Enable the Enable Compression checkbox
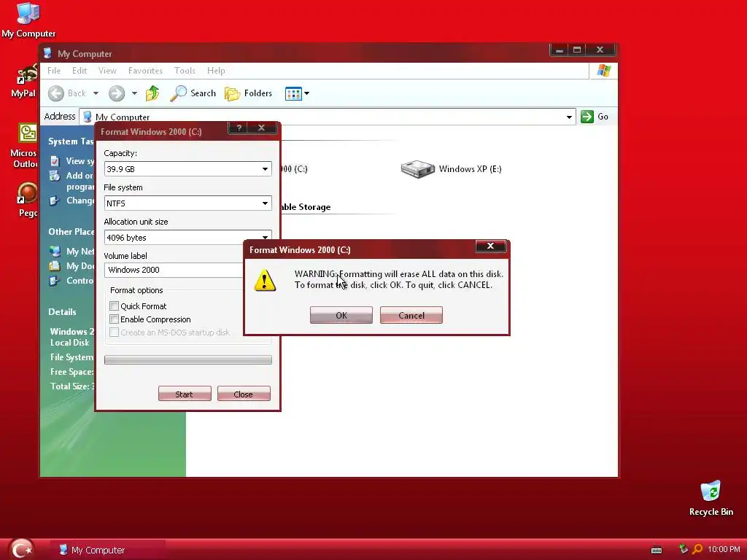This screenshot has height=560, width=747. coord(115,319)
